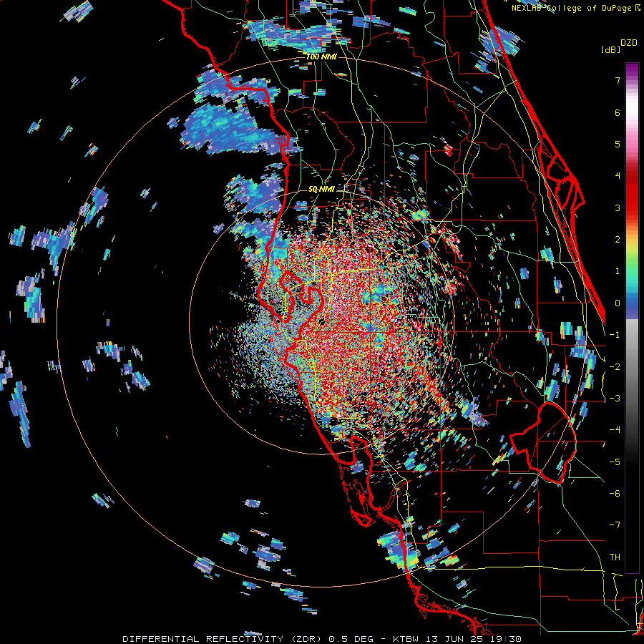Click the 0 value on color scale

pos(618,303)
